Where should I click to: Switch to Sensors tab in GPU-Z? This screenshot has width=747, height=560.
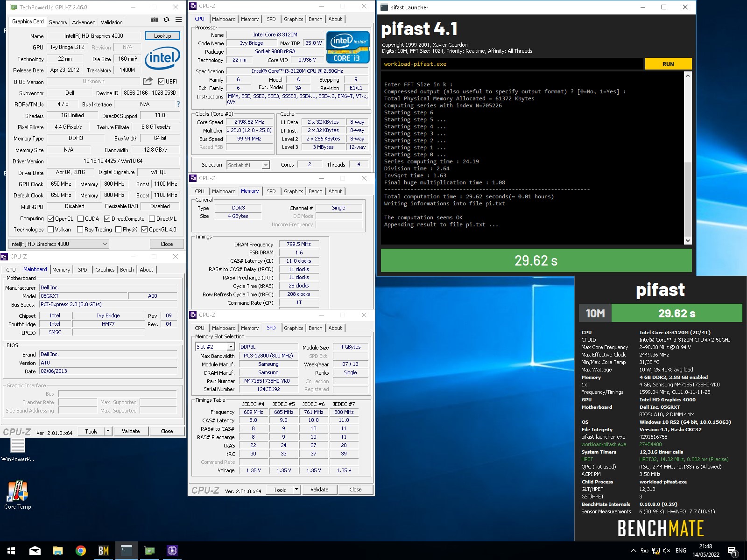tap(58, 22)
